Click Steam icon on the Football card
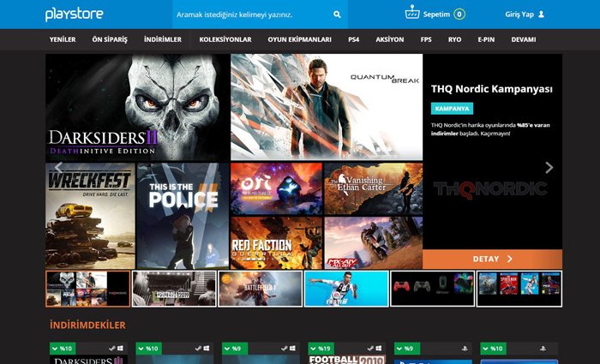Screen dimensions: 600x364 370,349
